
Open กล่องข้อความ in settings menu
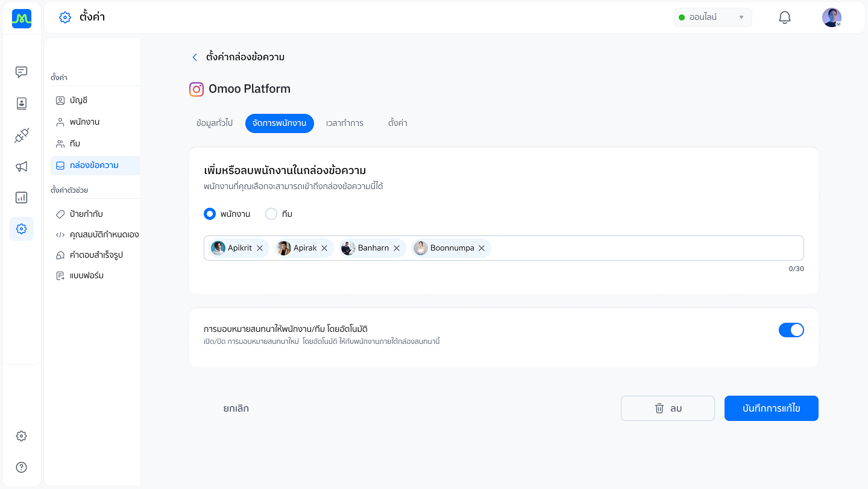click(x=95, y=166)
